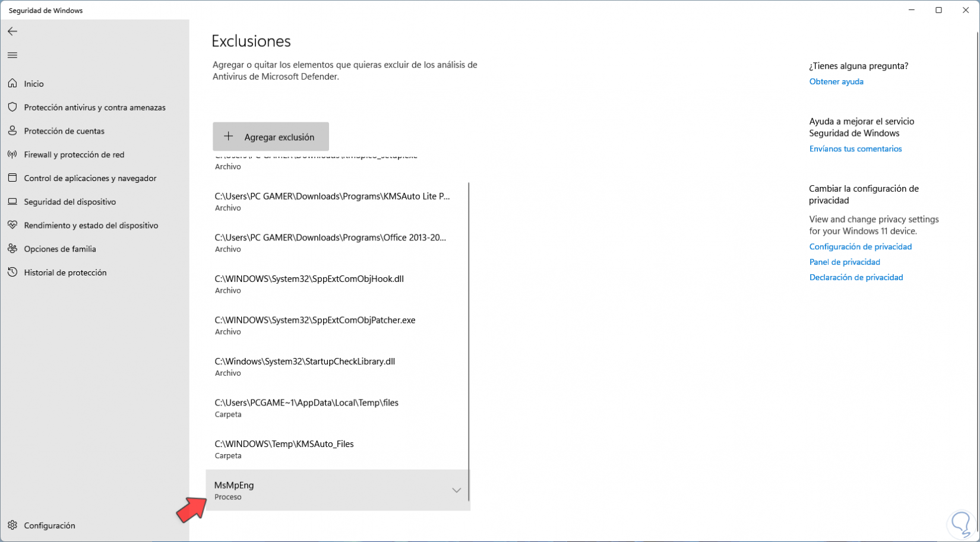This screenshot has width=980, height=542.
Task: Click the Envíanos tus comentarios link
Action: [x=855, y=149]
